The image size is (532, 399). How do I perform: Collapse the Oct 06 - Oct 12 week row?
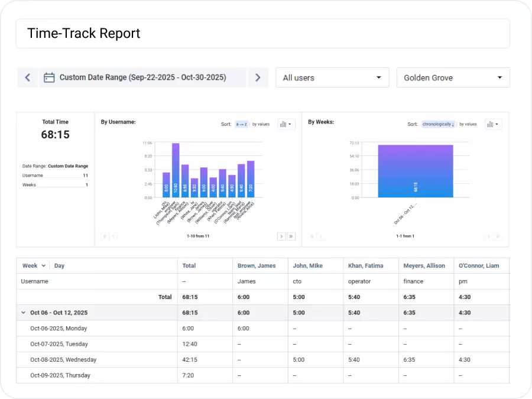click(x=24, y=313)
